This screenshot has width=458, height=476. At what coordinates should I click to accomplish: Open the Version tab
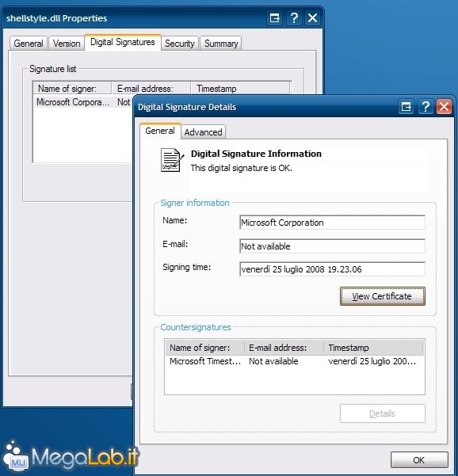point(67,44)
